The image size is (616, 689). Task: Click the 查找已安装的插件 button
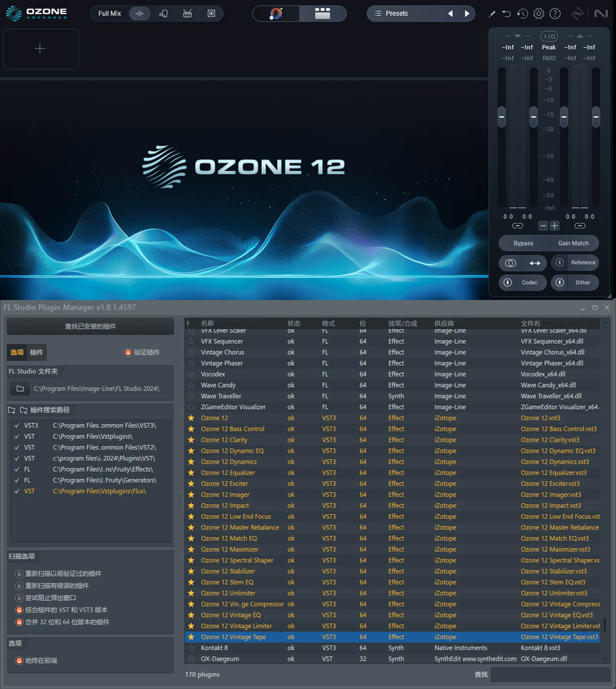[90, 326]
